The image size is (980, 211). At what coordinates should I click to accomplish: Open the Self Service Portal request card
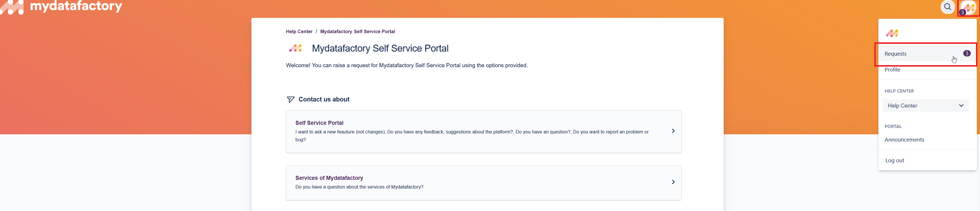point(483,131)
